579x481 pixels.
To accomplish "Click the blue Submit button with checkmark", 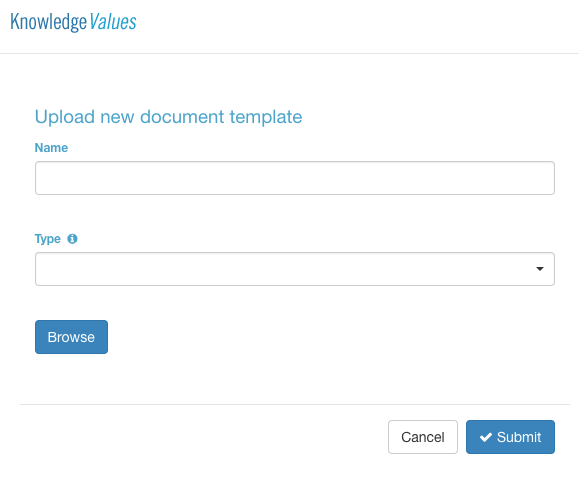I will (510, 437).
